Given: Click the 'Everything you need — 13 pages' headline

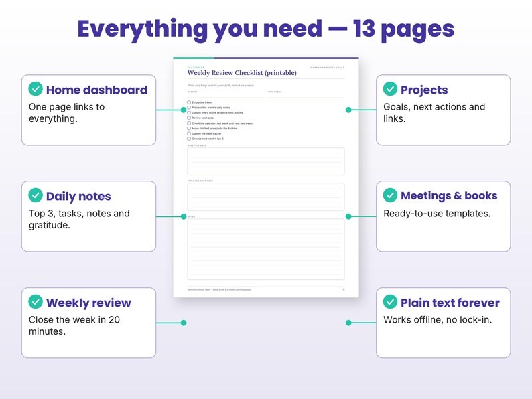Looking at the screenshot, I should click(x=266, y=29).
